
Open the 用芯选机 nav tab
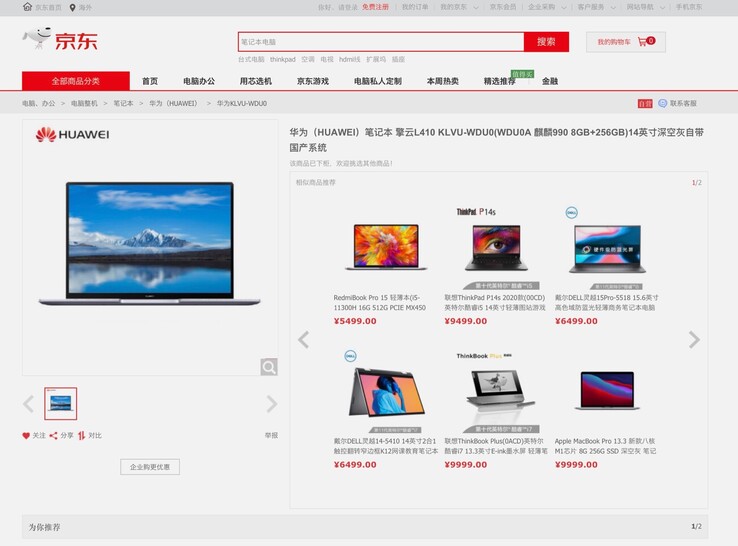coord(256,81)
